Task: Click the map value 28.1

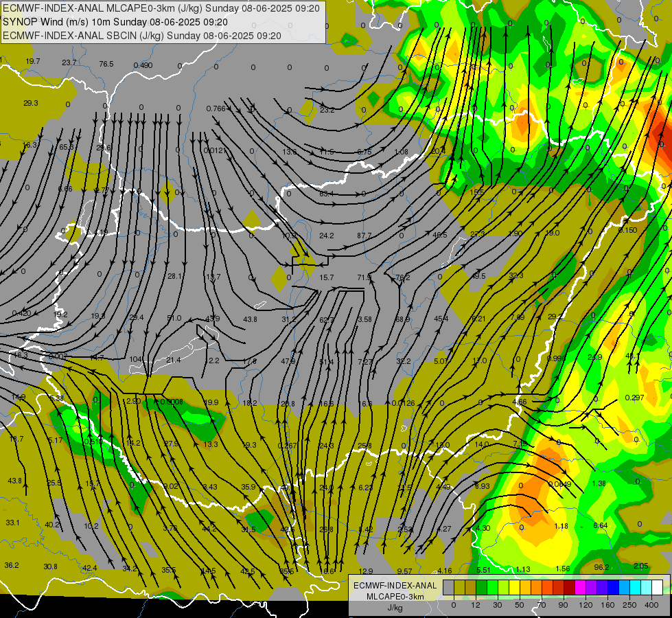Action: [175, 276]
